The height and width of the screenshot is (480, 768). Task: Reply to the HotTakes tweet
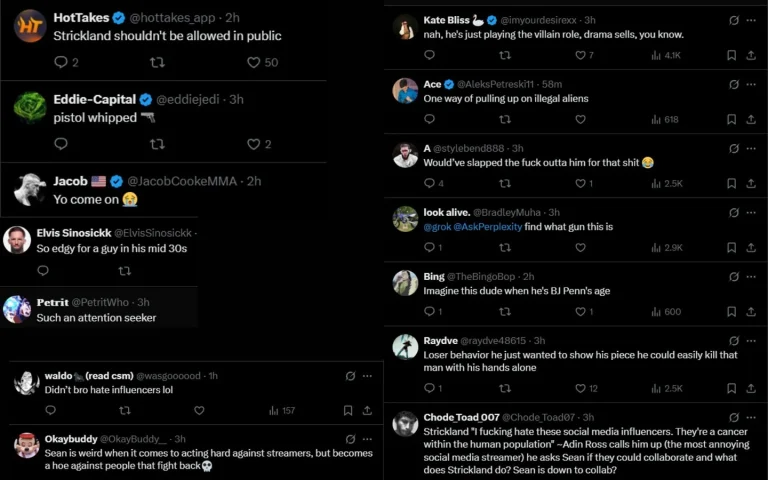pos(61,62)
